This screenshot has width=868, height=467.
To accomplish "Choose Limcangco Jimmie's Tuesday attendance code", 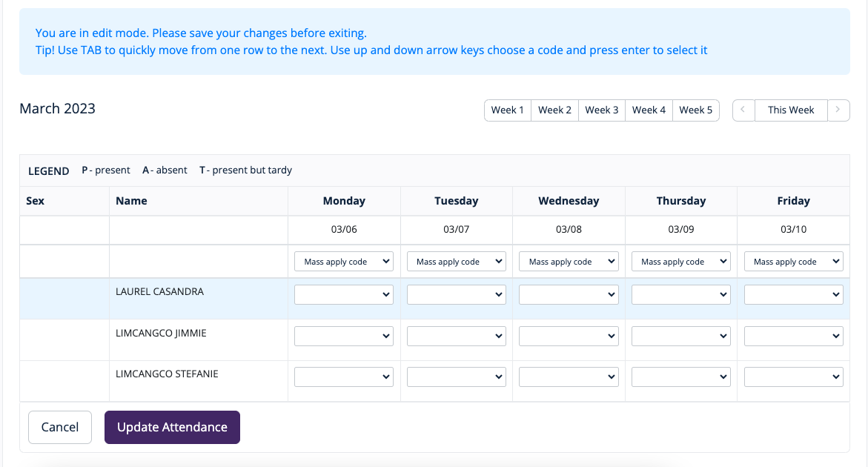I will [x=457, y=336].
